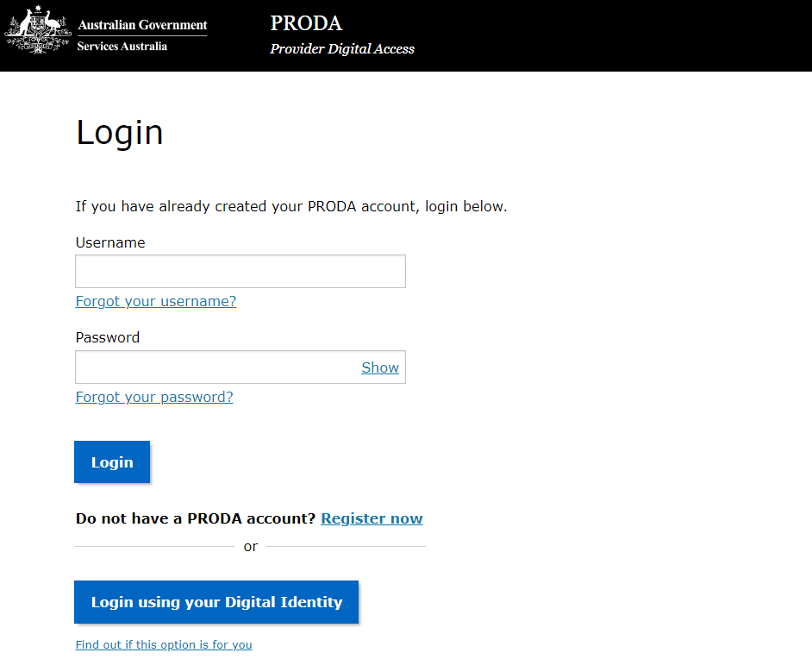Click the 'or' divider text
This screenshot has width=812, height=659.
251,546
